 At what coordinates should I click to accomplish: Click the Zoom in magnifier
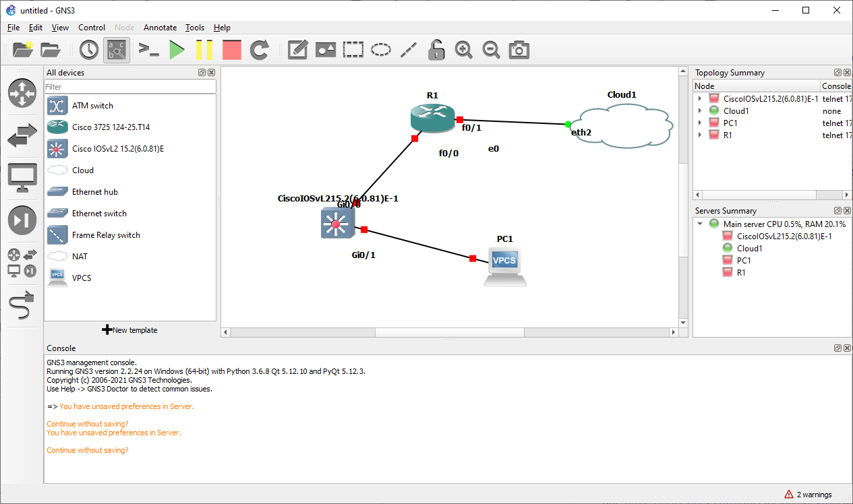click(464, 50)
